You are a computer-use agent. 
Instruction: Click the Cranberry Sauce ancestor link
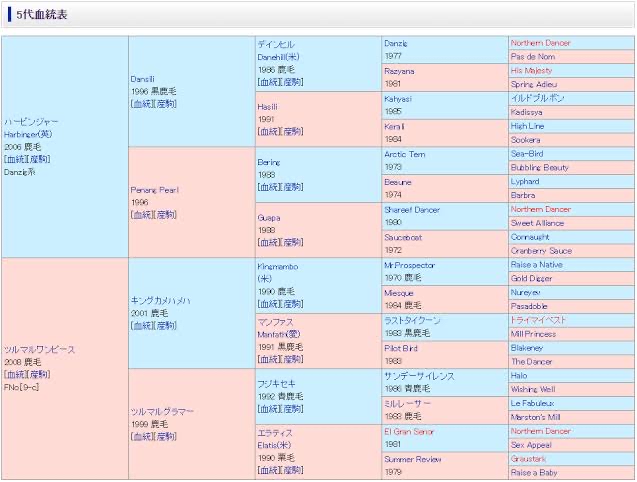[x=541, y=251]
